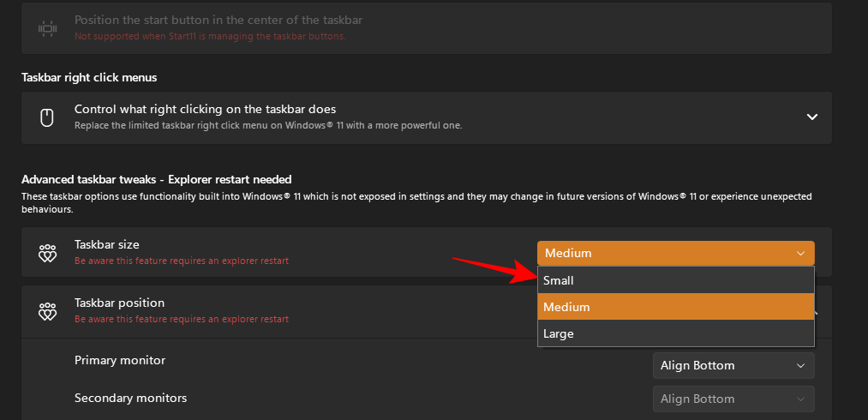This screenshot has width=868, height=420.
Task: Expand the taskbar right click control section
Action: pyautogui.click(x=812, y=117)
